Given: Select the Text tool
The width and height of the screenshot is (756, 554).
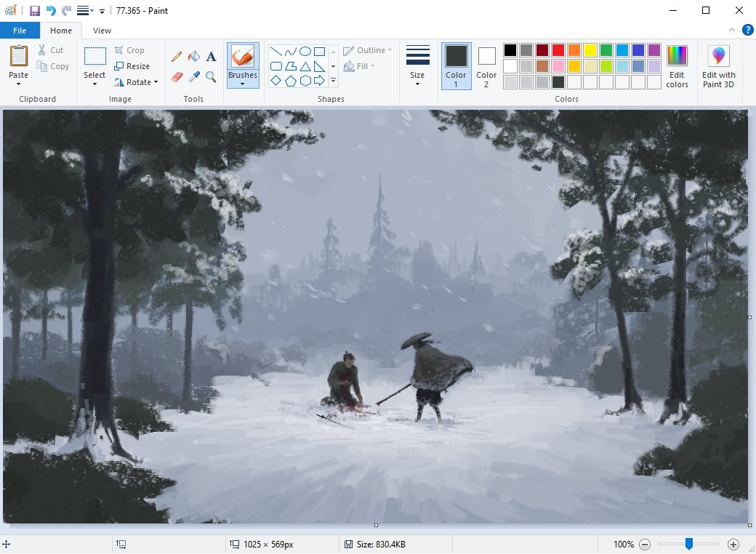Looking at the screenshot, I should [211, 57].
